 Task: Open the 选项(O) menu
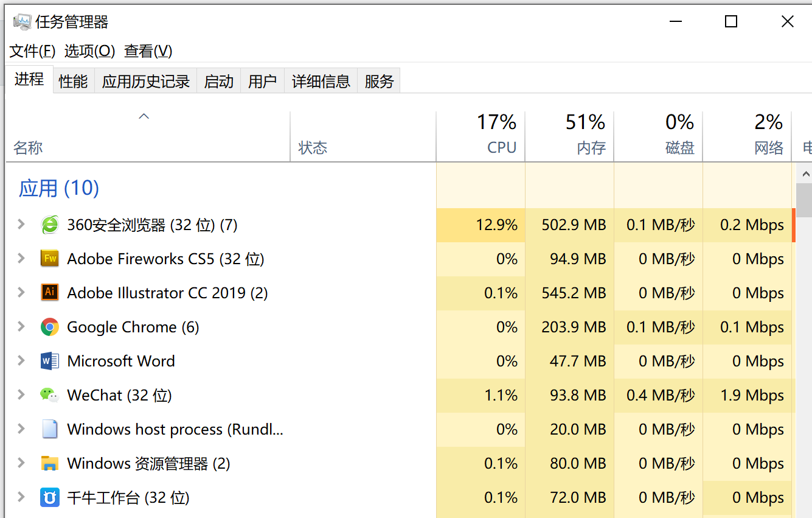pyautogui.click(x=90, y=51)
